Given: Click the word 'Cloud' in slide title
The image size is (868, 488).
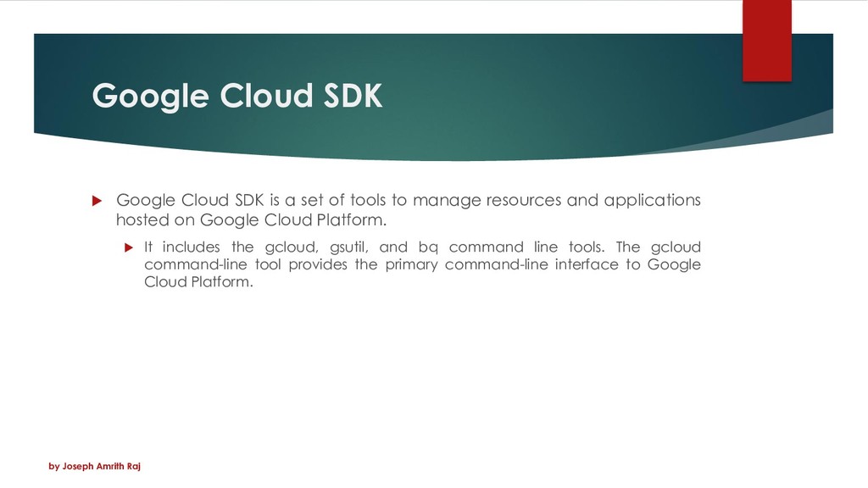Looking at the screenshot, I should 266,95.
